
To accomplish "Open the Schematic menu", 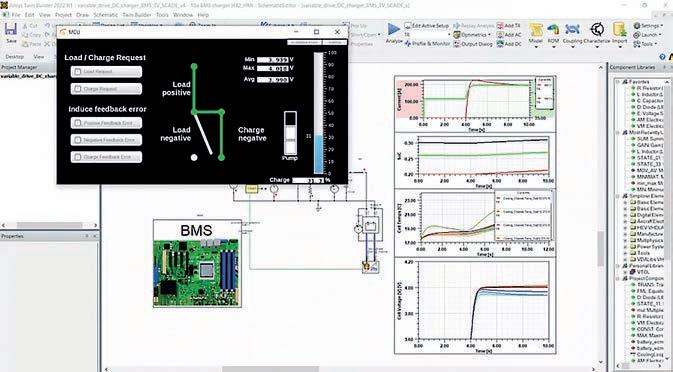I will pos(106,15).
